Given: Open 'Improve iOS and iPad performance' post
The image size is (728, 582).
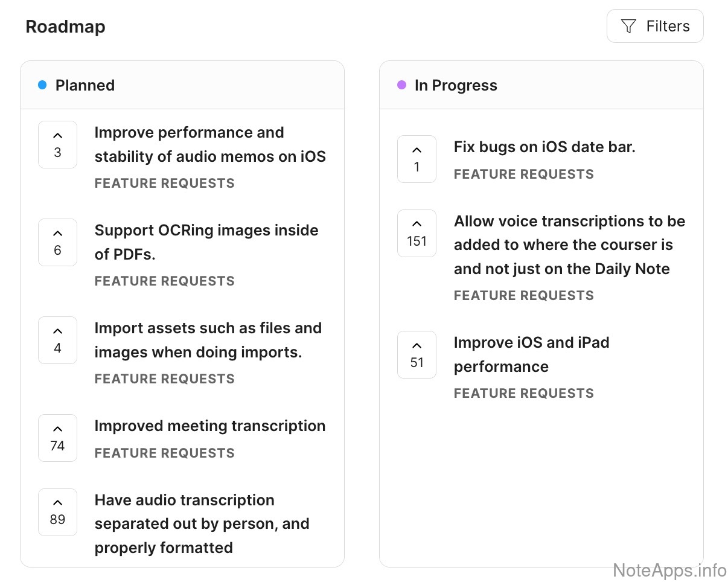Looking at the screenshot, I should (x=531, y=354).
